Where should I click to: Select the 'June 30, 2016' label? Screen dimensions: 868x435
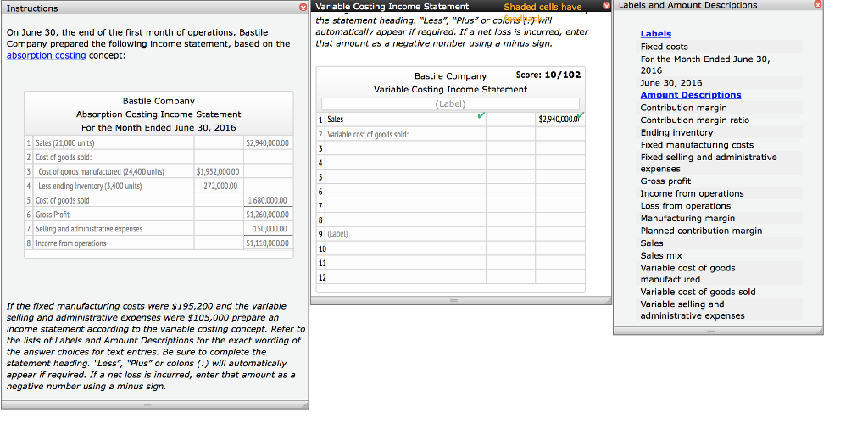click(x=671, y=82)
